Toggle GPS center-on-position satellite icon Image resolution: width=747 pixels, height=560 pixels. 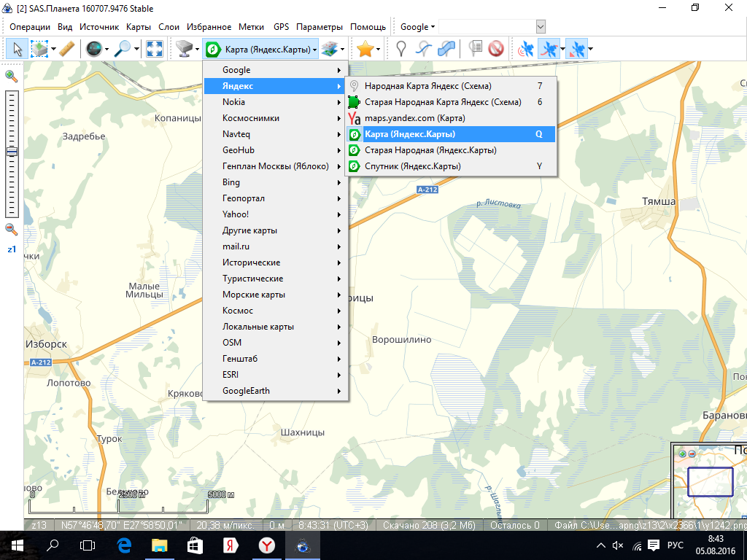click(x=576, y=49)
